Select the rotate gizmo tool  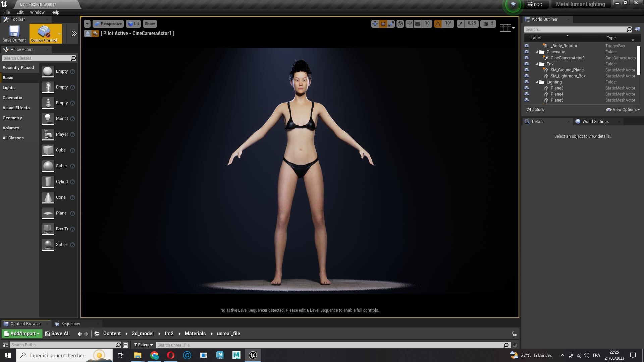click(383, 24)
